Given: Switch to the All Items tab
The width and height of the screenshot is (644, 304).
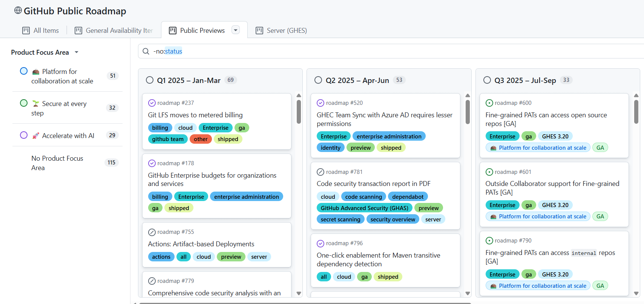Looking at the screenshot, I should tap(41, 31).
